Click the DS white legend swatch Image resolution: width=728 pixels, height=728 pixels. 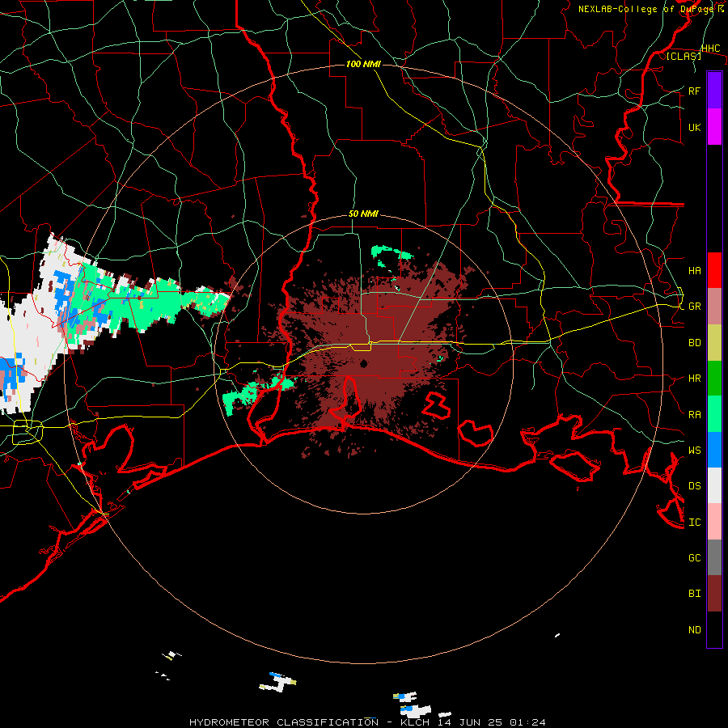(714, 485)
